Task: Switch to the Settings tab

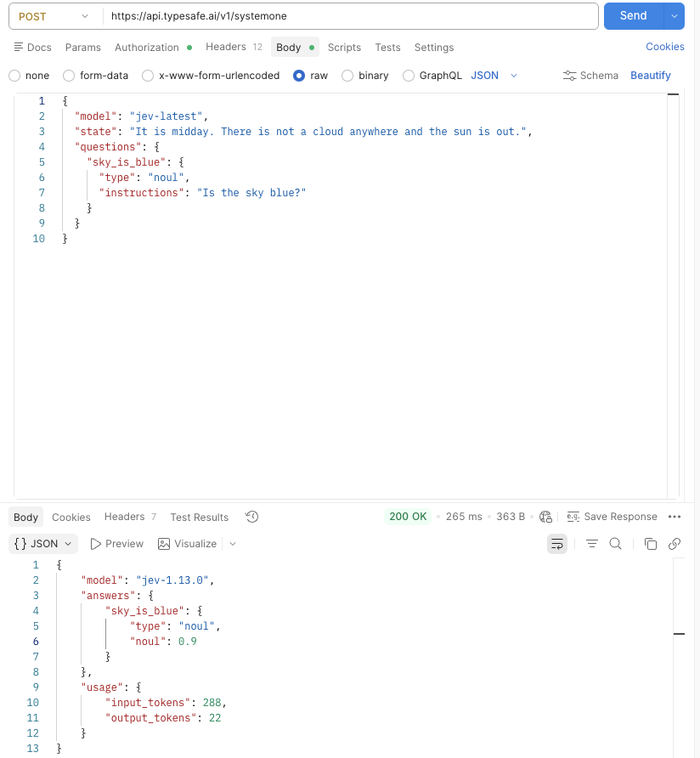Action: point(434,48)
